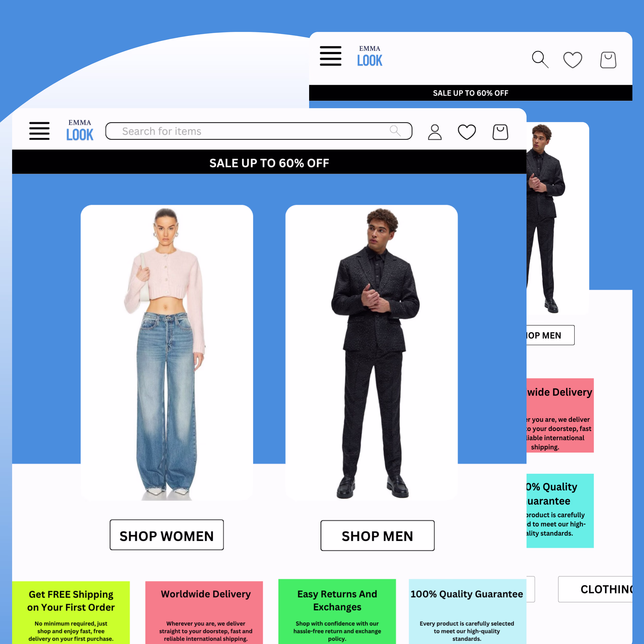Open the desktop hamburger menu
This screenshot has height=644, width=644.
(x=39, y=131)
